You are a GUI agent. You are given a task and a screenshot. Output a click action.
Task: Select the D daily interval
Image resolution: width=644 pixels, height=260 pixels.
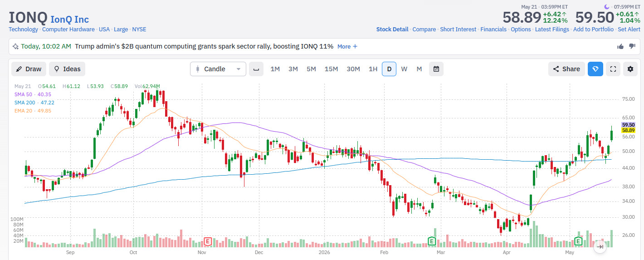pos(389,69)
